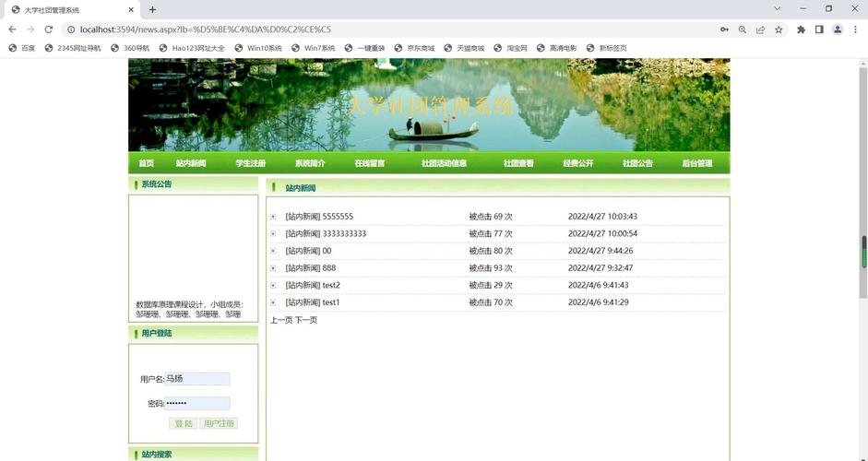Open 系统简介 in navigation bar

(310, 163)
